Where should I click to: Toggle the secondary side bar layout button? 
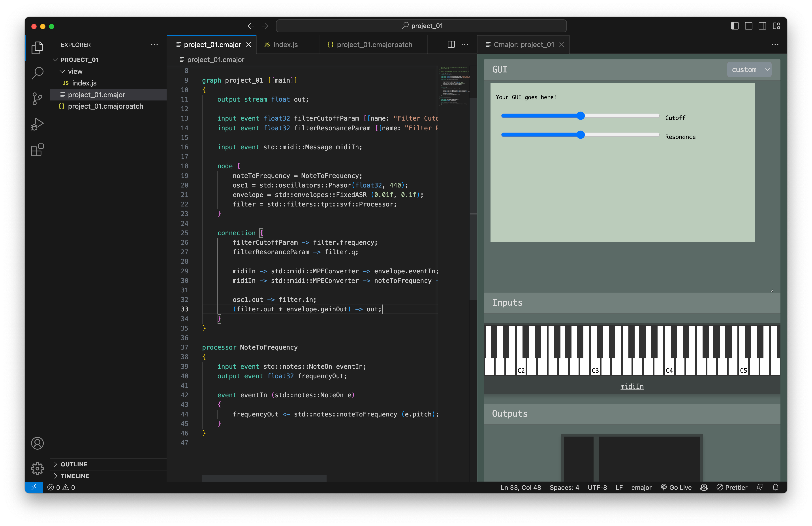762,26
